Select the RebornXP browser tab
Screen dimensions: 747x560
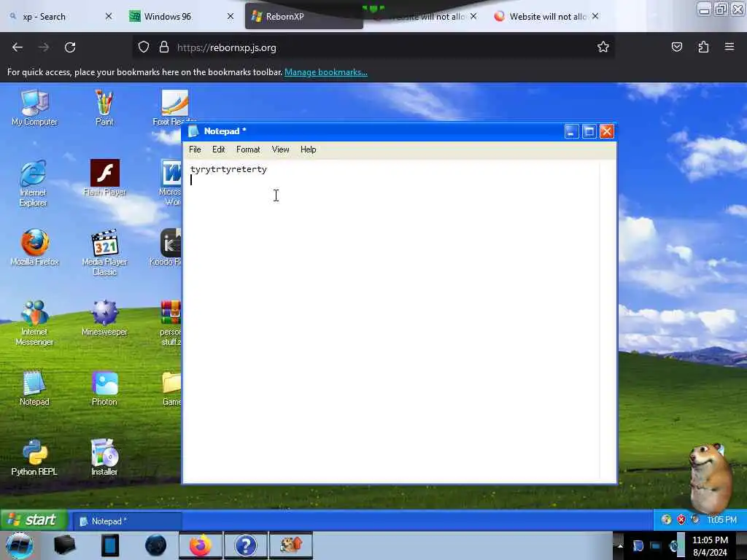(304, 17)
